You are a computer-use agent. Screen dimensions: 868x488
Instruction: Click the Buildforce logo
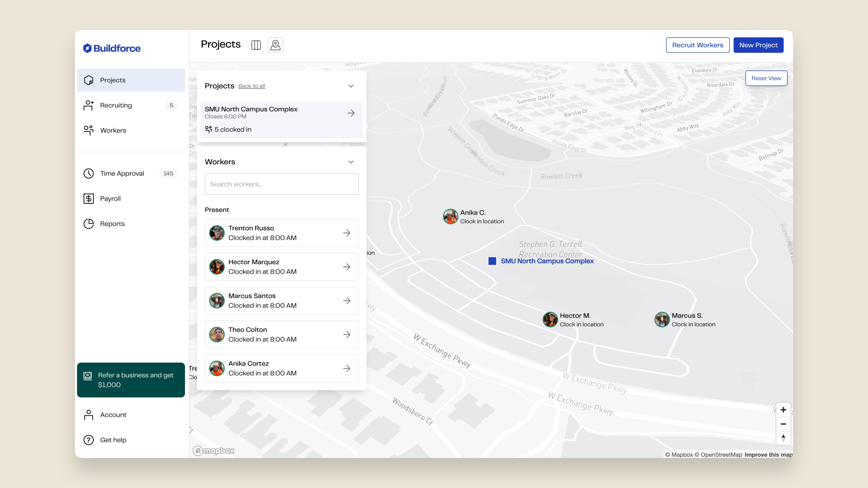112,48
